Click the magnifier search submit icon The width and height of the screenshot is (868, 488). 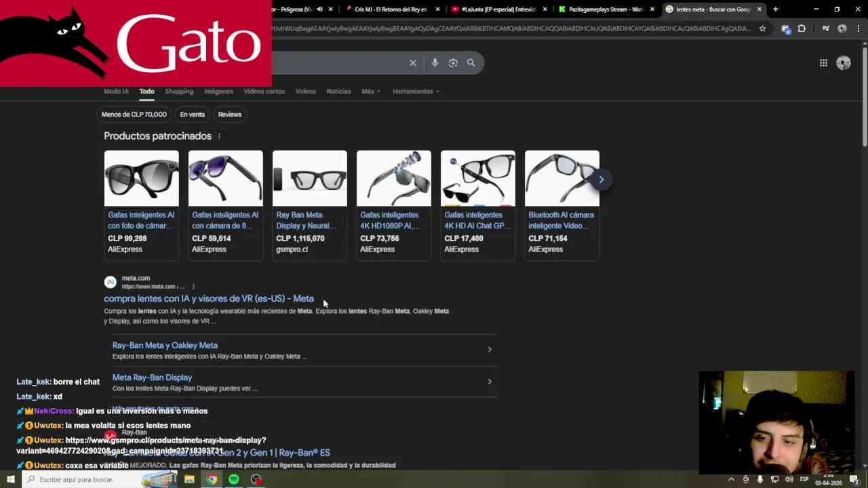(471, 63)
